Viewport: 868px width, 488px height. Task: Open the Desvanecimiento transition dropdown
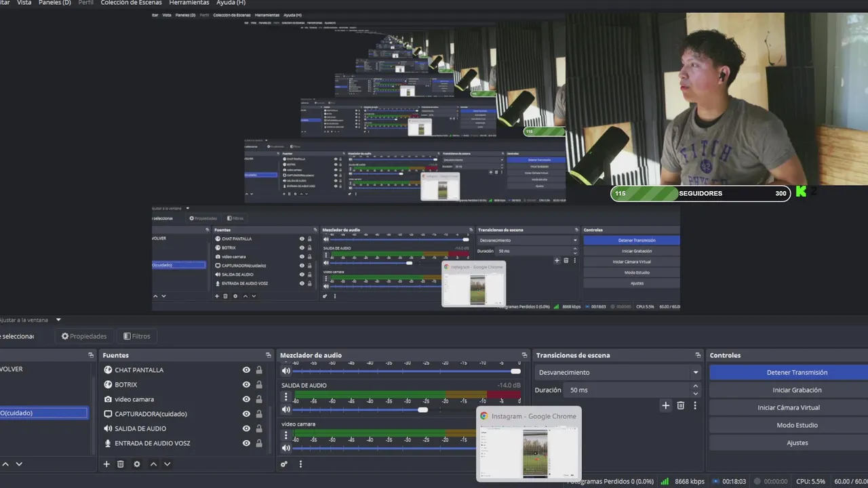(618, 372)
